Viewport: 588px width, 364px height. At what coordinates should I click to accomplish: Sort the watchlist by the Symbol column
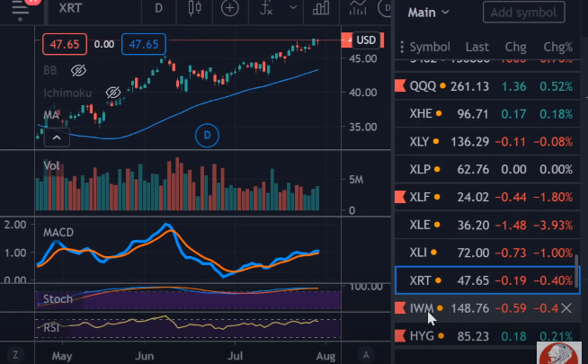[x=430, y=47]
